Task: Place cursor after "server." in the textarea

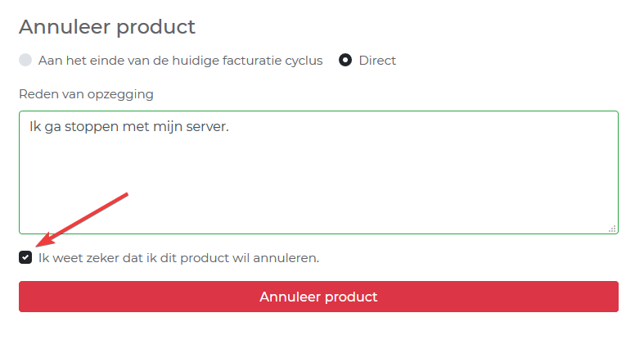Action: click(x=231, y=128)
